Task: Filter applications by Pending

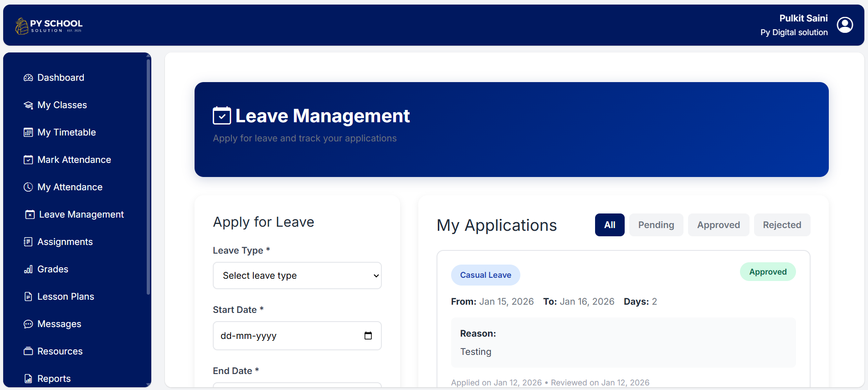Action: [656, 225]
